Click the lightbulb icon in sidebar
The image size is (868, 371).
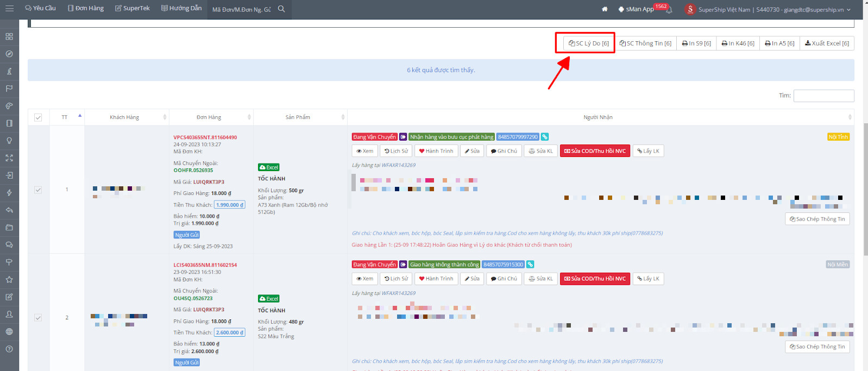click(x=9, y=141)
